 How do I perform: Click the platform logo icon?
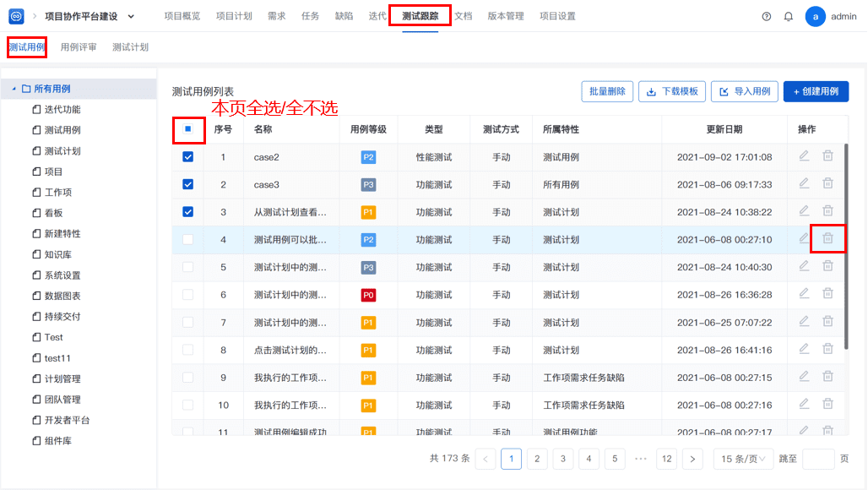pos(17,16)
